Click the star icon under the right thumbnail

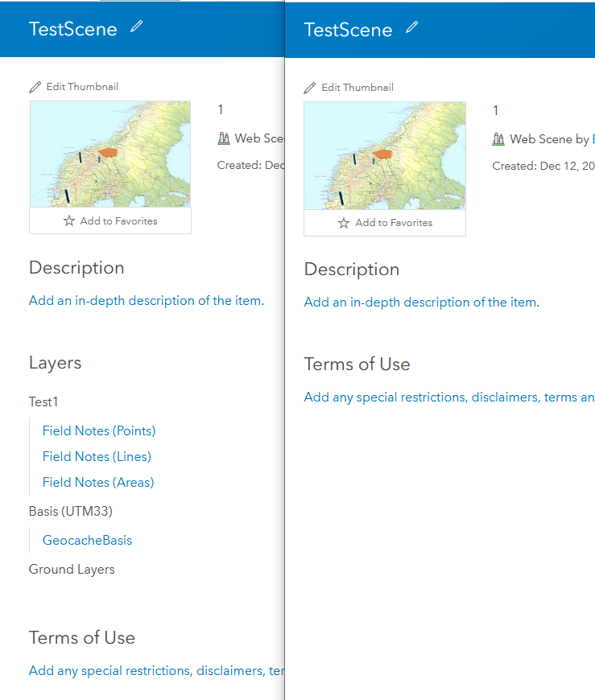[345, 222]
